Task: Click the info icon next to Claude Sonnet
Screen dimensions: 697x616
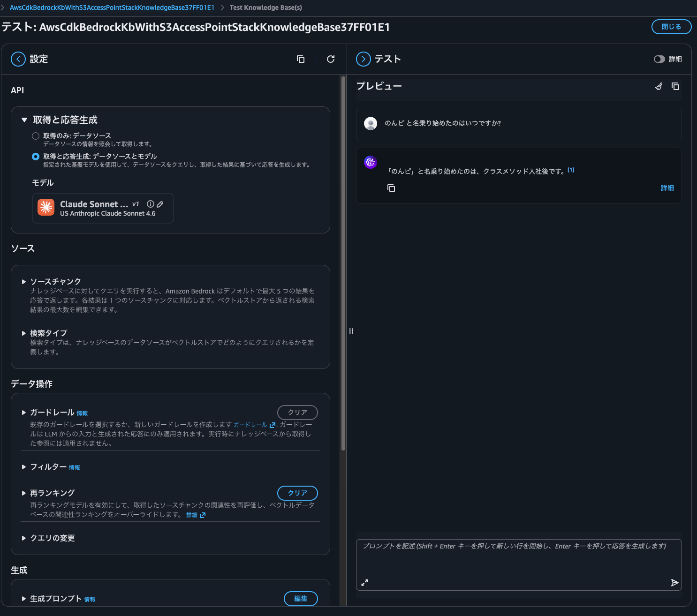Action: click(x=151, y=204)
